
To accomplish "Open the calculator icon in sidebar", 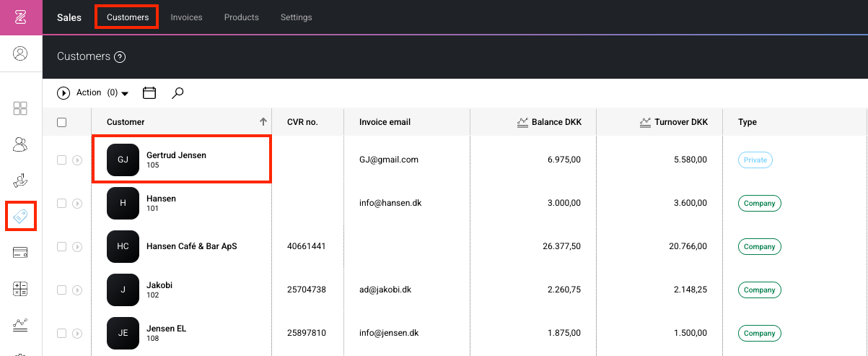I will click(x=21, y=289).
